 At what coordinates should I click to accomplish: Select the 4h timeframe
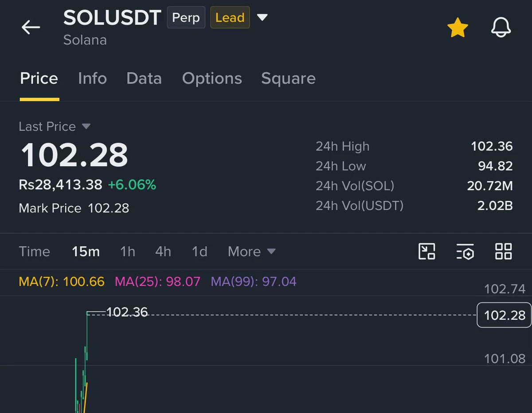pos(163,252)
